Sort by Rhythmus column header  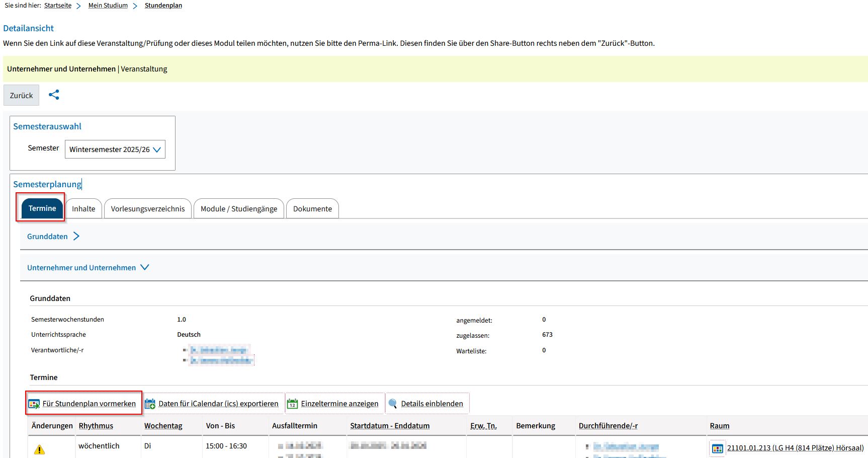coord(96,426)
